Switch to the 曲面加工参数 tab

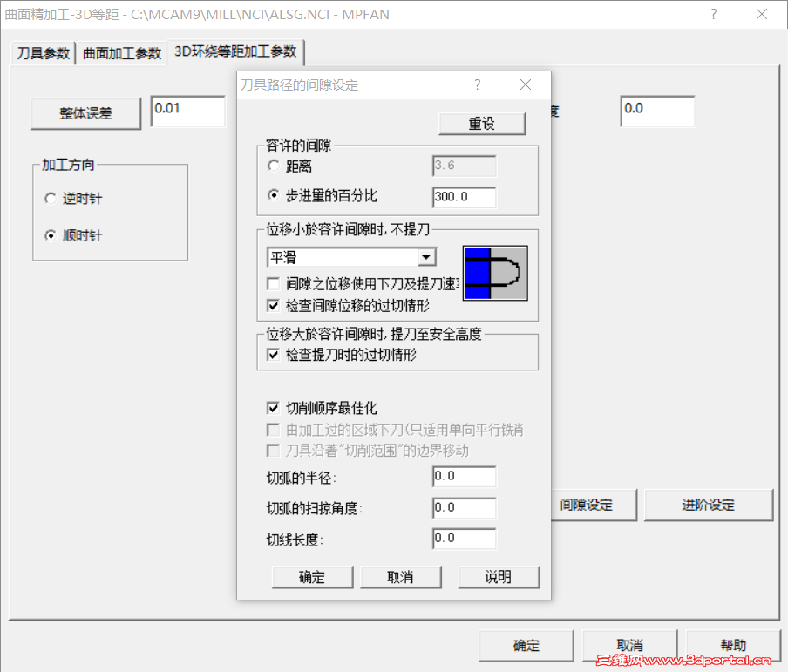(x=122, y=52)
